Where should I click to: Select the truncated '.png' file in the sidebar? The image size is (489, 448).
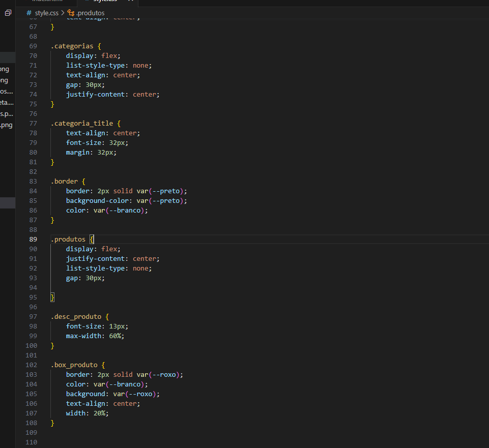point(6,125)
